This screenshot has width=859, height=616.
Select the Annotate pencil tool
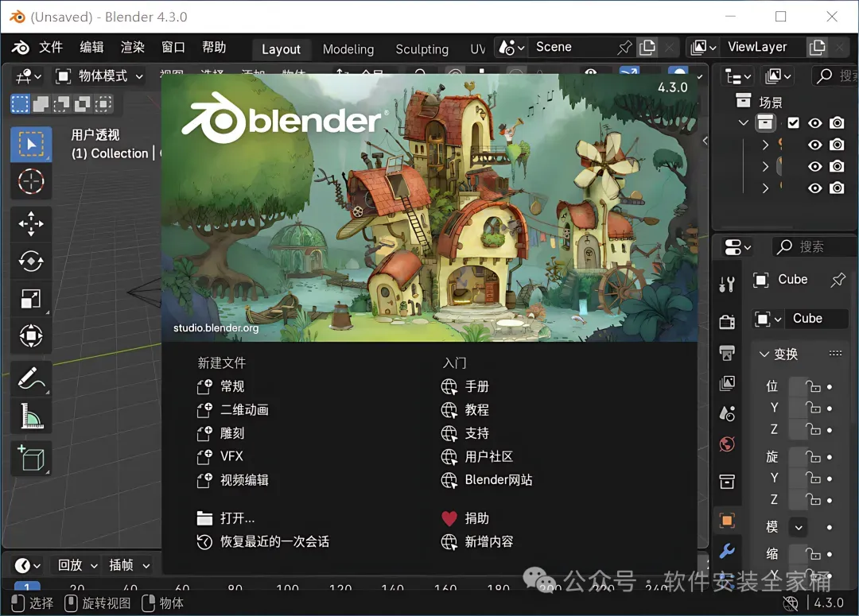coord(31,378)
